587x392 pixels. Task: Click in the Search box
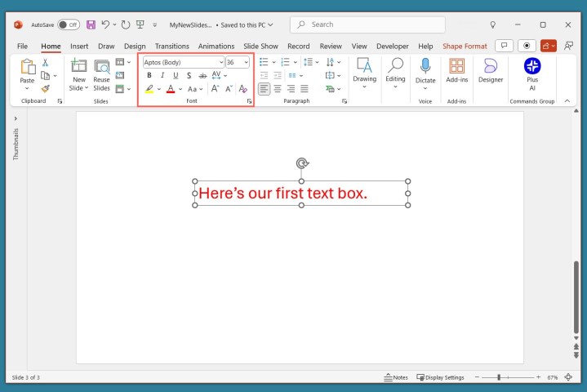pyautogui.click(x=367, y=24)
